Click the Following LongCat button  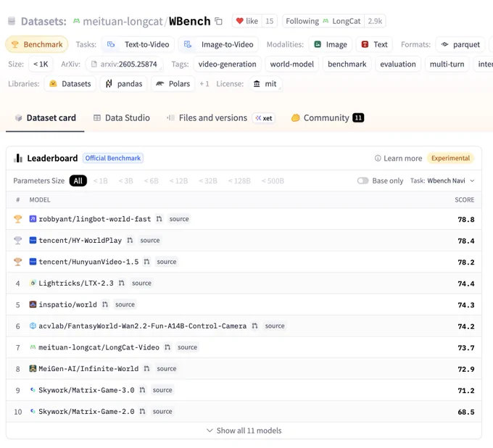(323, 21)
